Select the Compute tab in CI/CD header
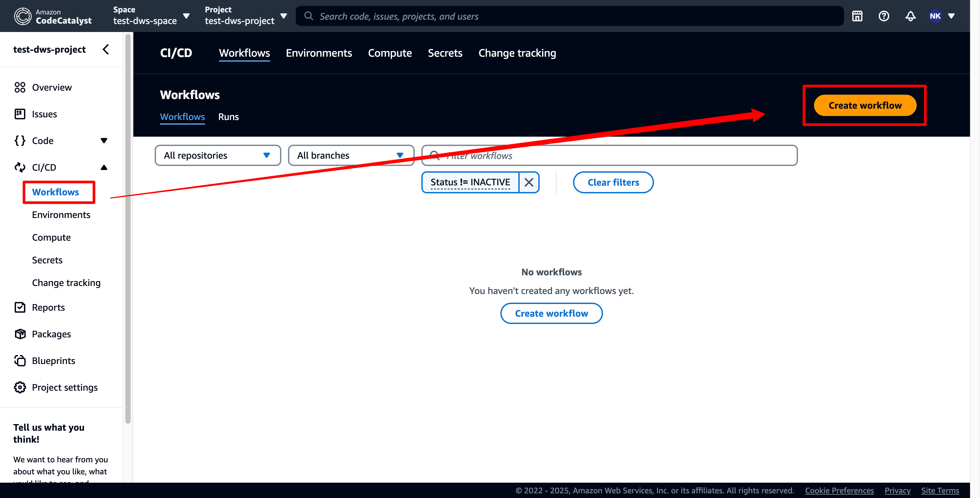 pyautogui.click(x=390, y=53)
